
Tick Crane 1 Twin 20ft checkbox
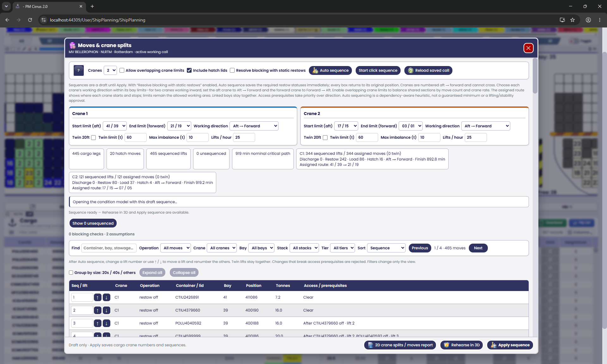click(x=93, y=137)
